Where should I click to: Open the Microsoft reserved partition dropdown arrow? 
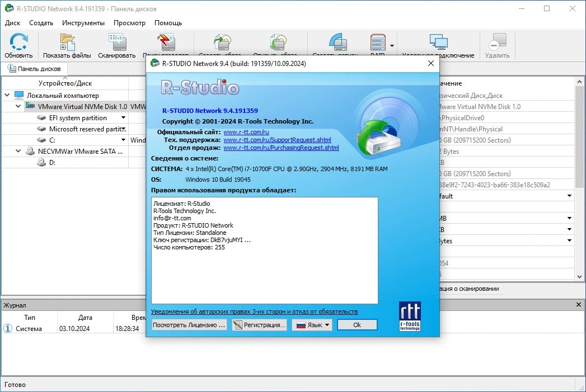[x=123, y=129]
